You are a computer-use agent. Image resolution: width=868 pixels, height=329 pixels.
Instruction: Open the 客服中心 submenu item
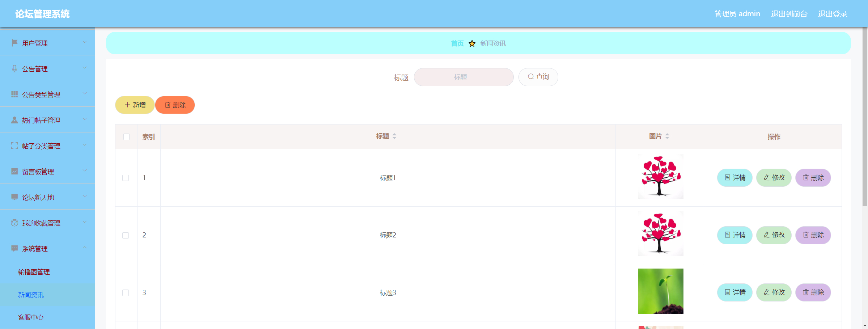[47, 317]
